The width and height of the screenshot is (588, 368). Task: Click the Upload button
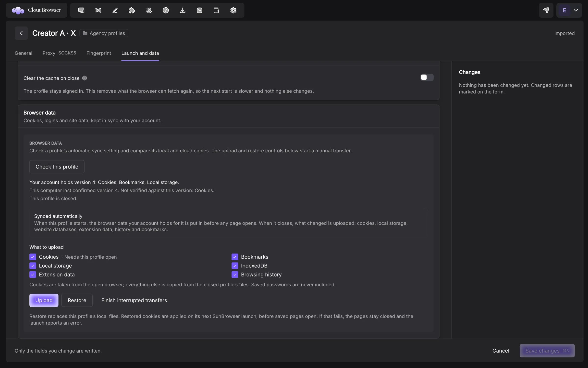[x=44, y=300]
